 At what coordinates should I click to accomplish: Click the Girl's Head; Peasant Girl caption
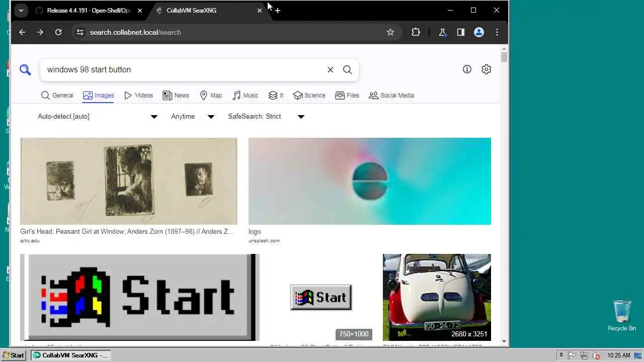(127, 232)
